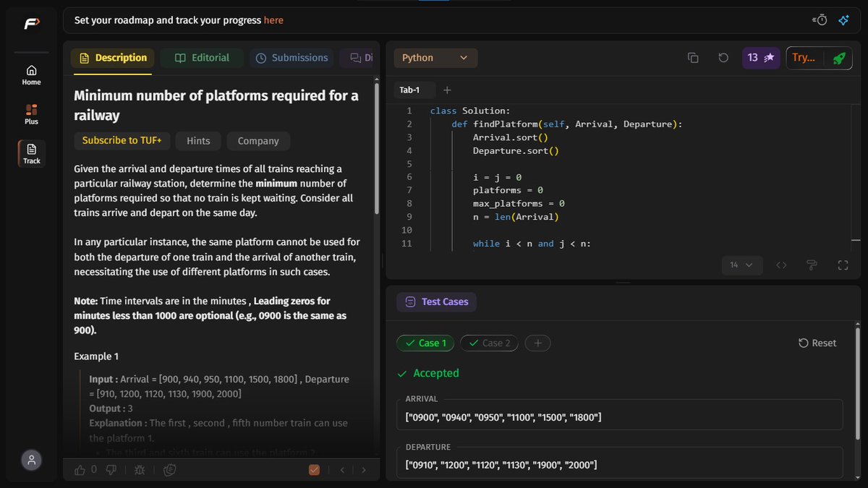Click the 'def findPlatform' code line
Viewport: 868px width, 488px height.
[567, 124]
